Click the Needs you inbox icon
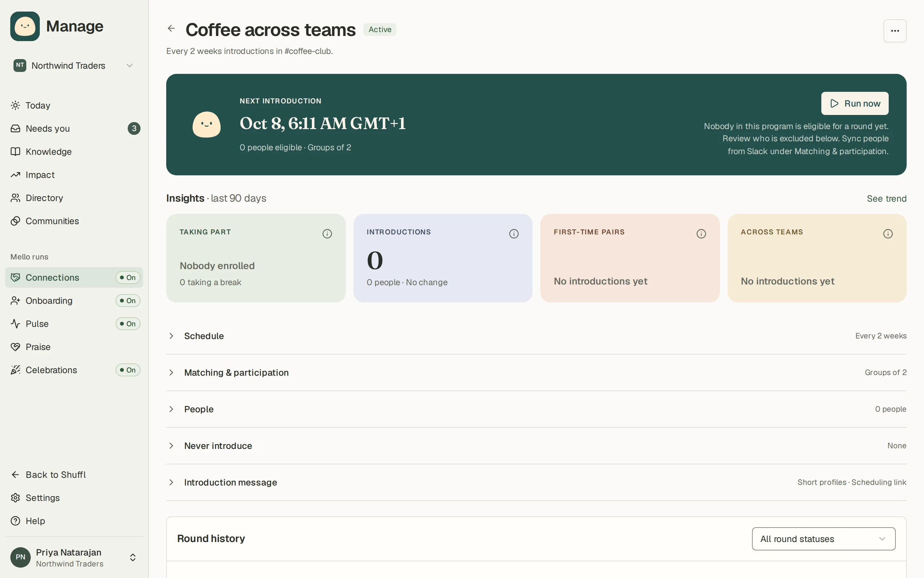 tap(15, 128)
